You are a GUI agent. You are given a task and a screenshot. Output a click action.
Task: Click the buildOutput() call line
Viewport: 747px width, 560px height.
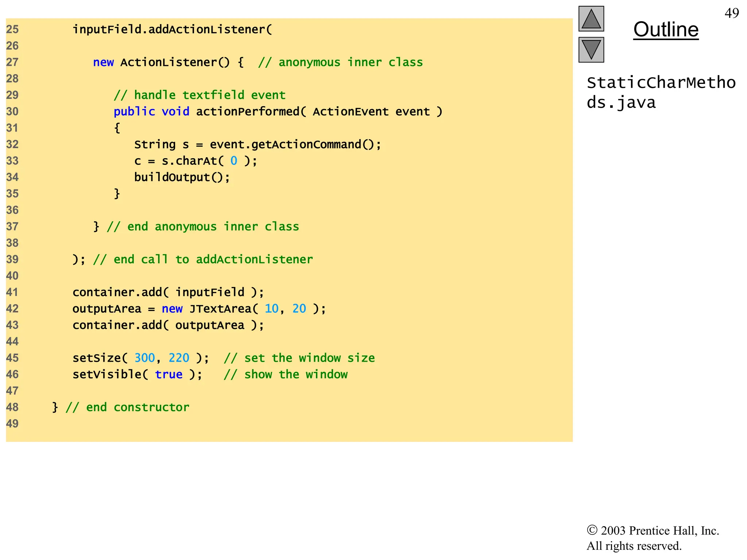pyautogui.click(x=182, y=178)
